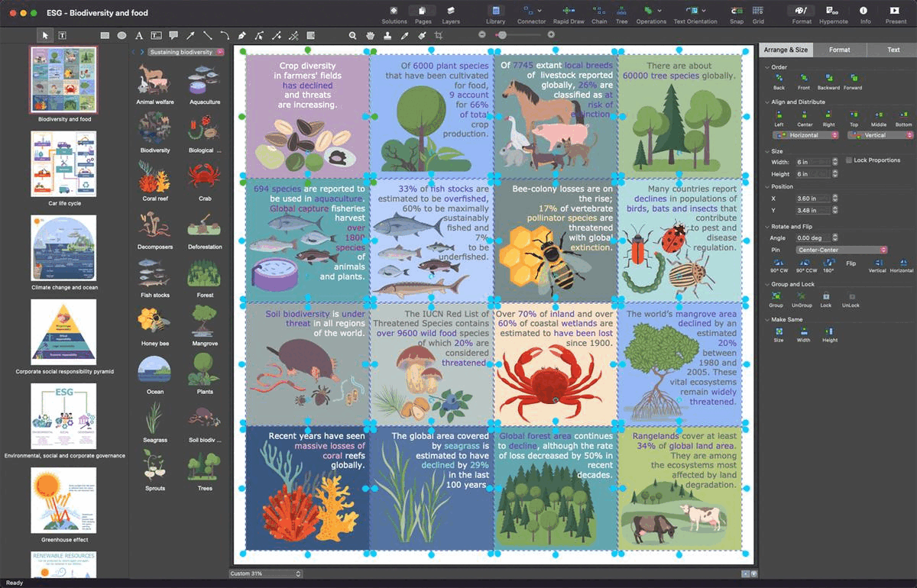Enable Lock Proportions checkbox

[849, 160]
